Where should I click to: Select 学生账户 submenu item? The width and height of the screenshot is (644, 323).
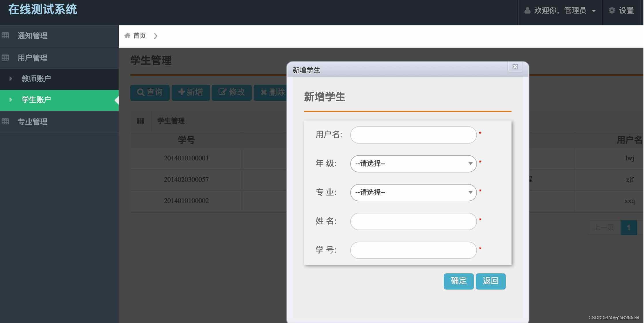click(x=59, y=100)
